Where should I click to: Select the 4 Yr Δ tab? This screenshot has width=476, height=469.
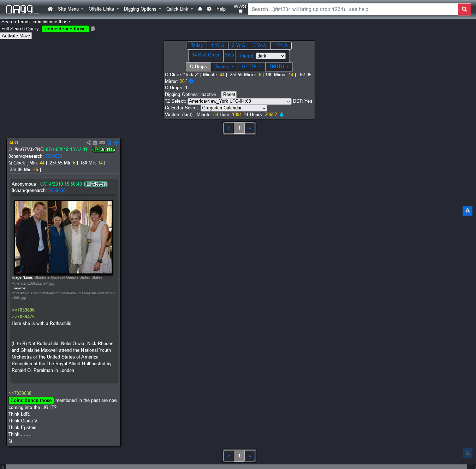click(281, 46)
